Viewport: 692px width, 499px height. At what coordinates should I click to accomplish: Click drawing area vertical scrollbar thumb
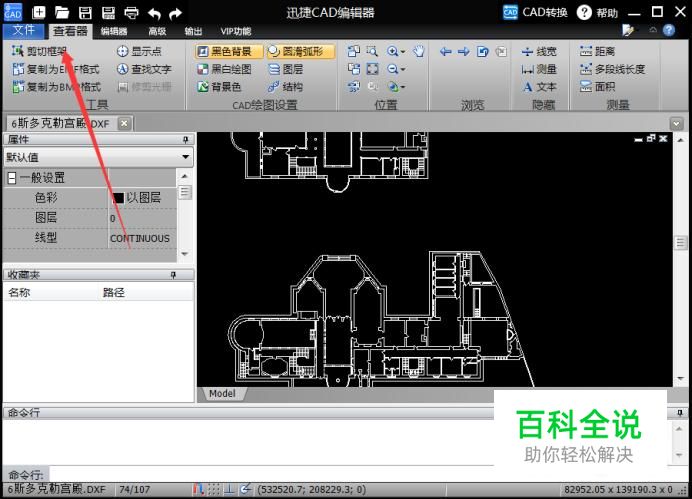[681, 243]
